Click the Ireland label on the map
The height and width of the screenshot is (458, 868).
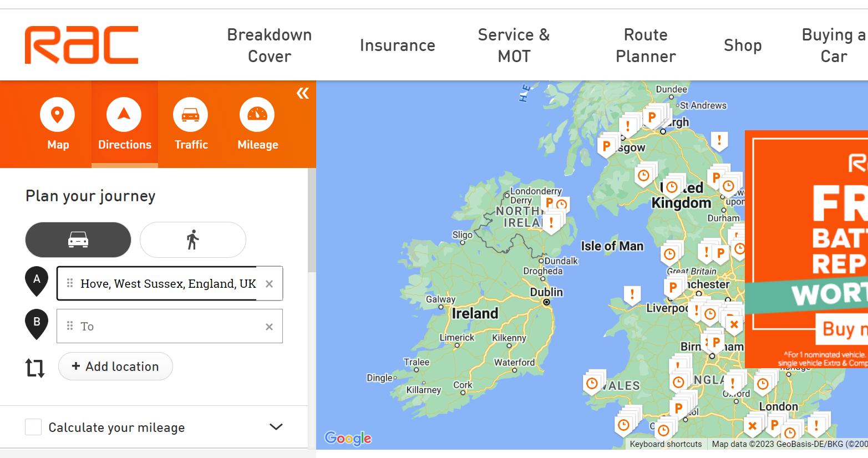tap(475, 313)
